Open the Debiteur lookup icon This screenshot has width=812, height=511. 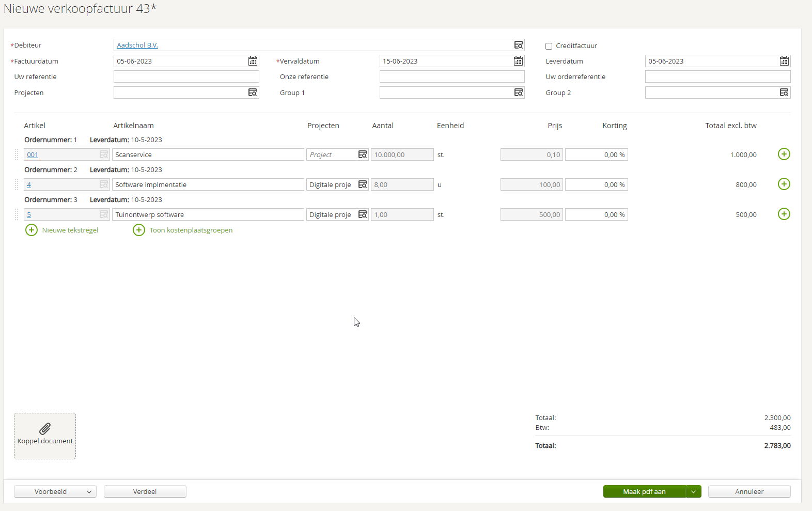tap(519, 45)
